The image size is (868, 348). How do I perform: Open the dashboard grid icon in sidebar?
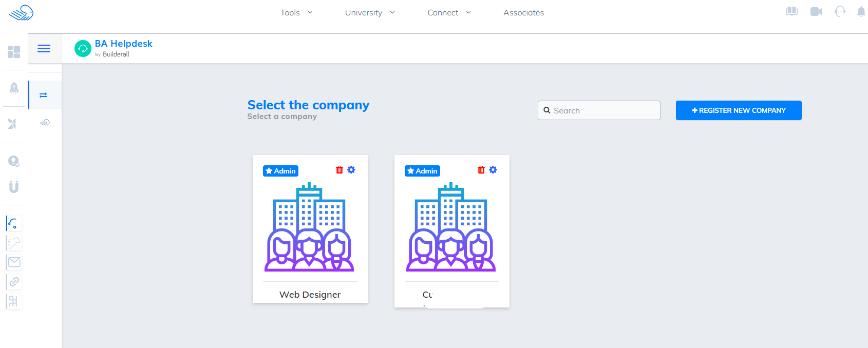point(14,52)
